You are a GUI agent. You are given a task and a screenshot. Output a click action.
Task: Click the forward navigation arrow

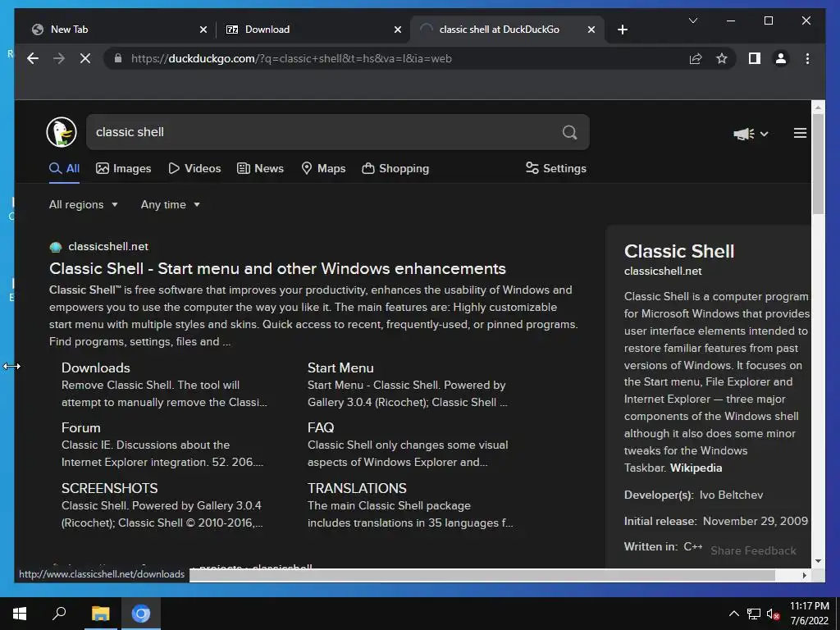[59, 58]
